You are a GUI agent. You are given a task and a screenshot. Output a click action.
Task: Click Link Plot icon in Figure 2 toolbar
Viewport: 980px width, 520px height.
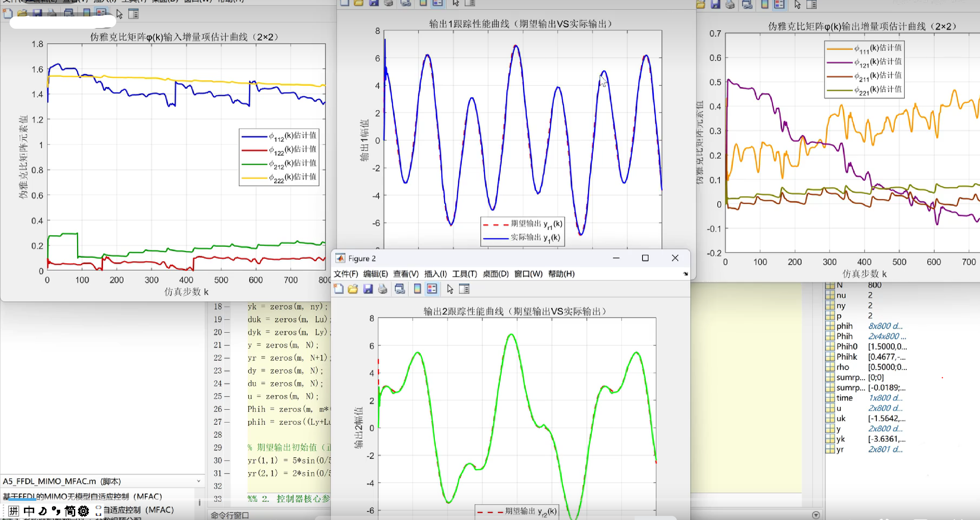(400, 289)
